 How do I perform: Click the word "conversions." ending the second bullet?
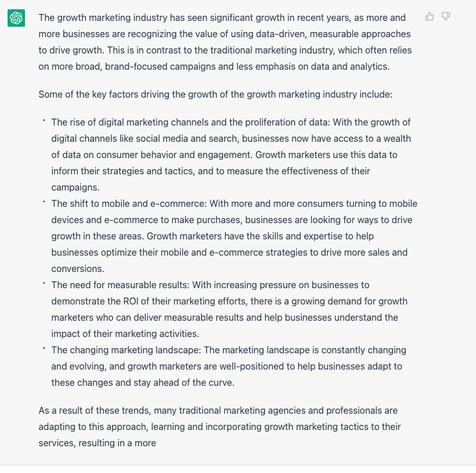[78, 269]
